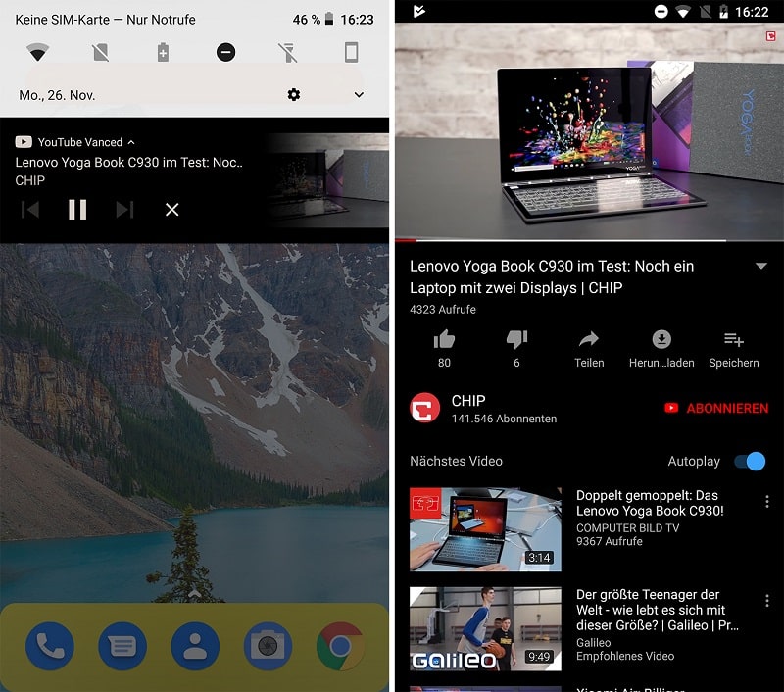Tap the Dislike thumbs down icon
This screenshot has height=692, width=784.
pos(516,339)
